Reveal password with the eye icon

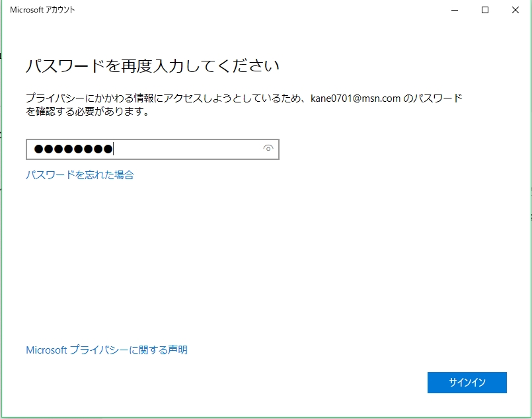point(268,148)
